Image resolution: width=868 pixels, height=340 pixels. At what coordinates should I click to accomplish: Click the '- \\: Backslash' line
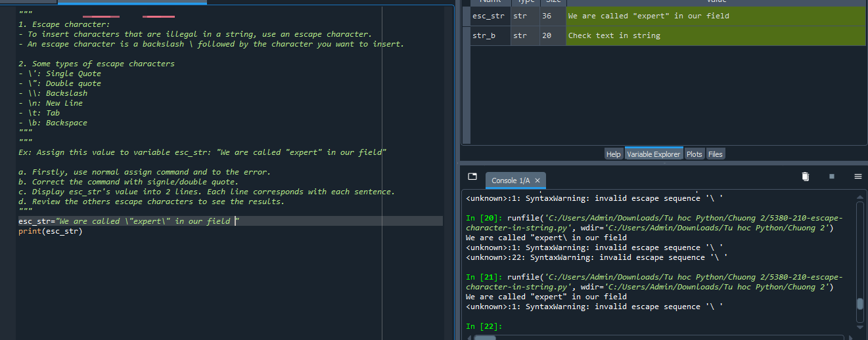pos(53,93)
